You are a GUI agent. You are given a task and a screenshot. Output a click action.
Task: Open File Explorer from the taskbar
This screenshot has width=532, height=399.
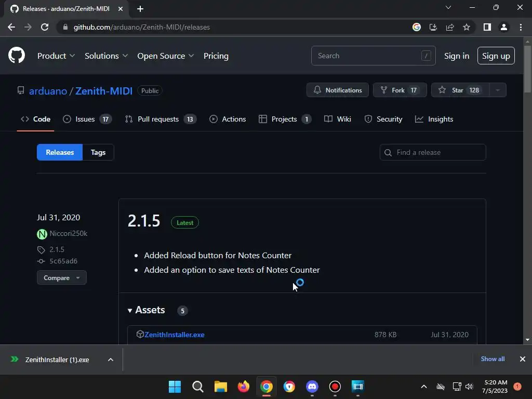pos(220,387)
